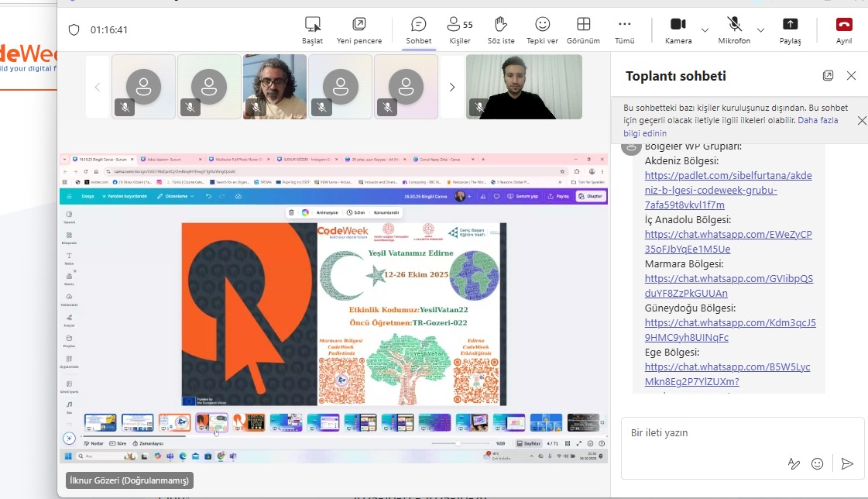Open meeting in Yeni pencere
Viewport: 868px width, 499px height.
coord(359,30)
